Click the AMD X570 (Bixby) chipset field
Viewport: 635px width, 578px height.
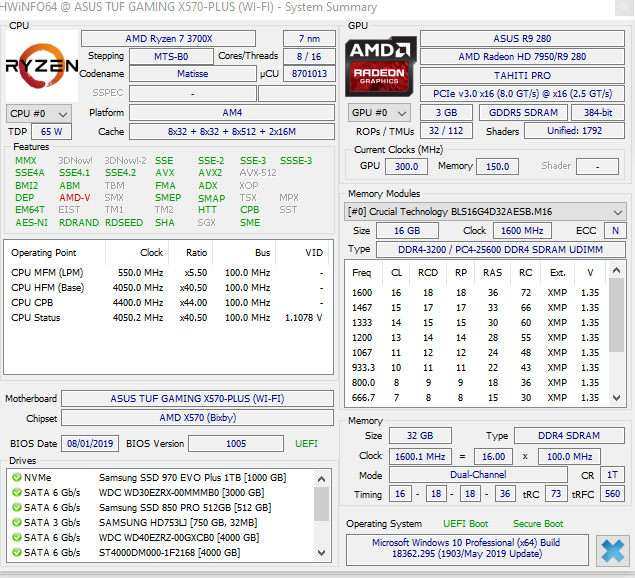197,418
